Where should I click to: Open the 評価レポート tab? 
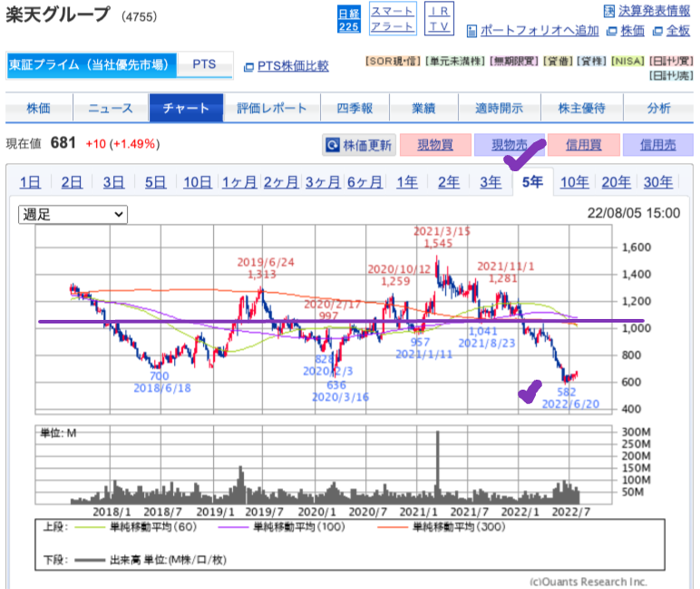[x=272, y=108]
